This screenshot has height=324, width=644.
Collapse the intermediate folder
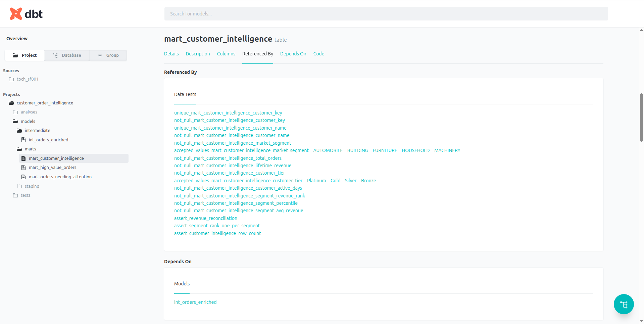pyautogui.click(x=38, y=131)
